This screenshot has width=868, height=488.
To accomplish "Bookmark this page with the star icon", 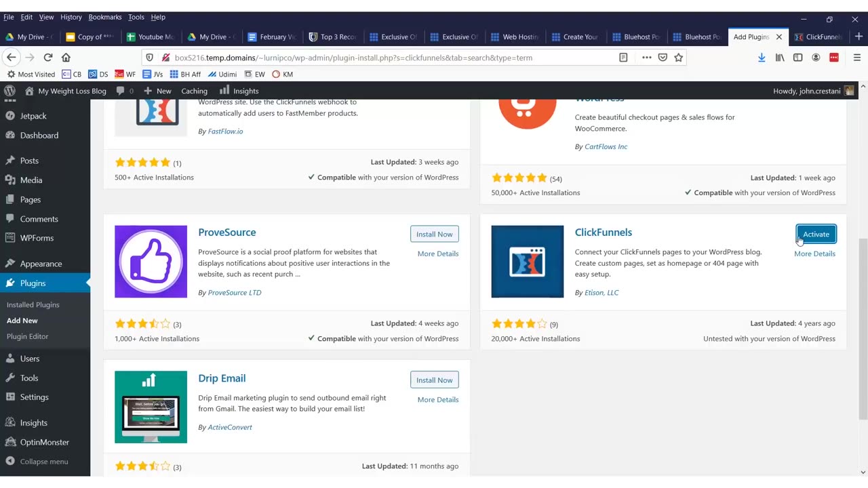I will tap(678, 58).
